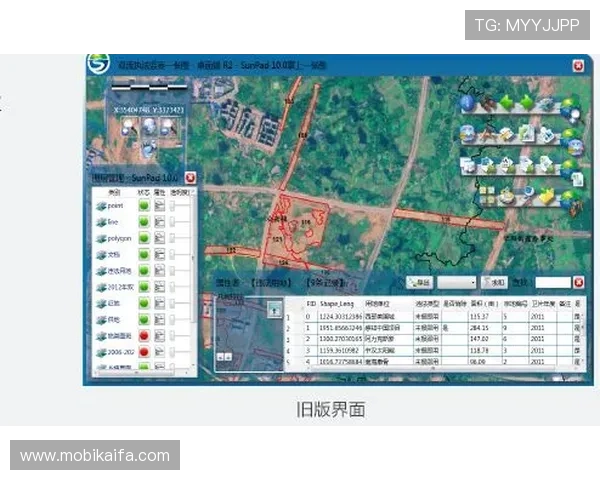Adjust transparency slider of line layer
The width and height of the screenshot is (600, 480).
(180, 222)
